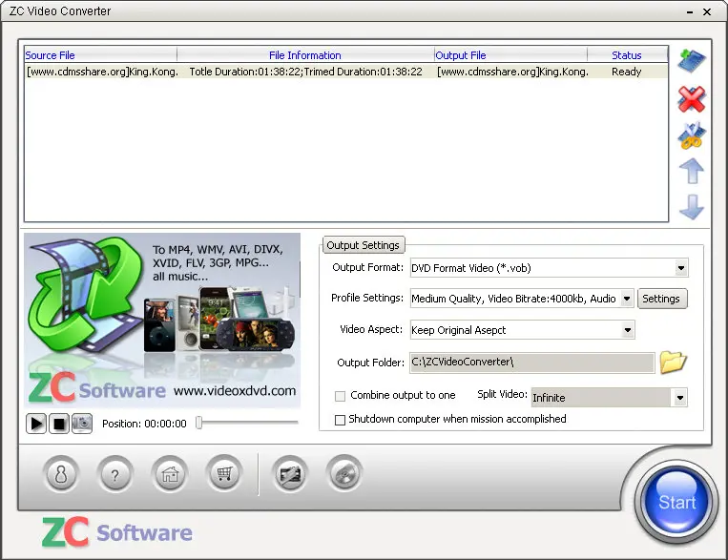Expand the Profile Settings dropdown

click(x=627, y=299)
